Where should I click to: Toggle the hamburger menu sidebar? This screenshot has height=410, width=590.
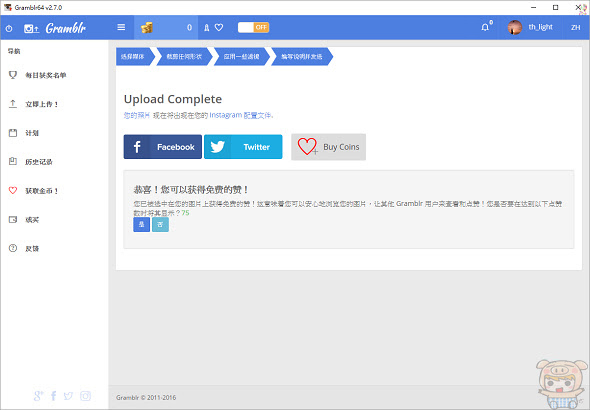pyautogui.click(x=121, y=27)
